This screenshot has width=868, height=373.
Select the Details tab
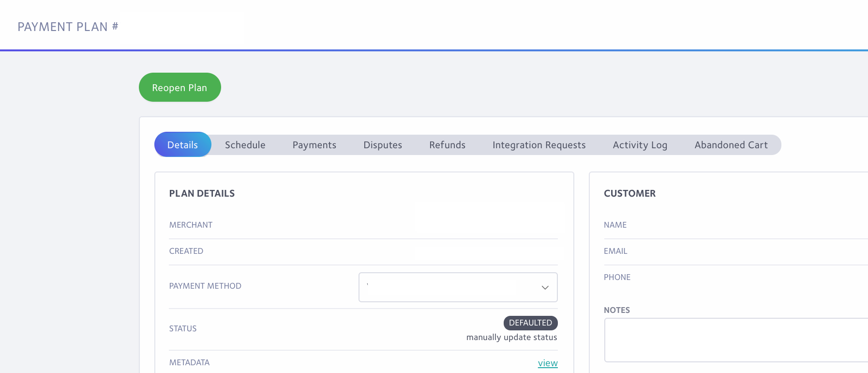(182, 145)
